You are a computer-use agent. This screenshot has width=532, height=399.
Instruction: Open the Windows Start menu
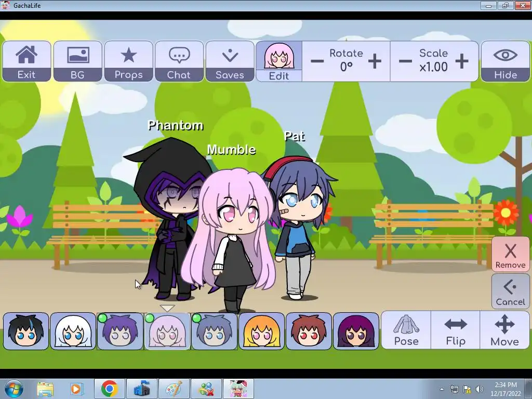tap(14, 389)
